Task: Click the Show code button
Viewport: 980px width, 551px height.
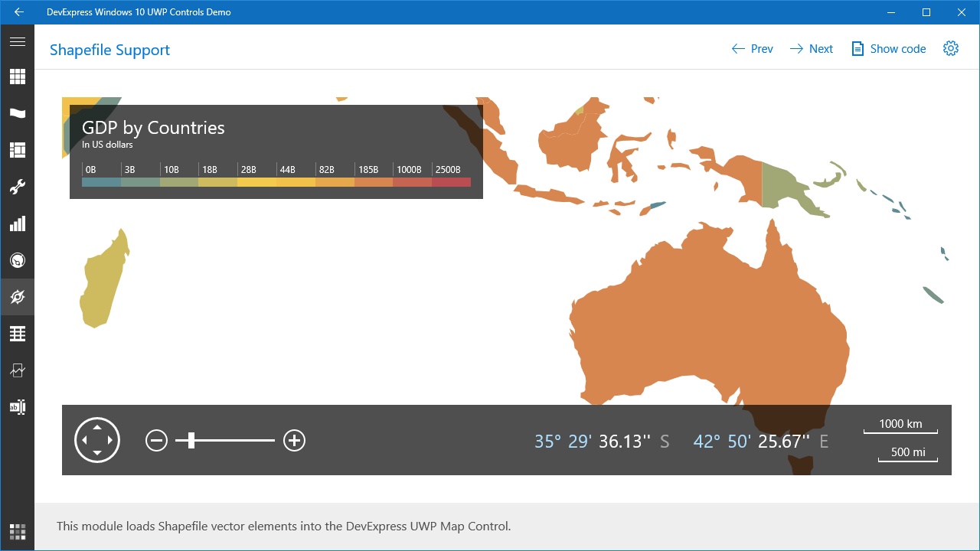Action: (888, 49)
